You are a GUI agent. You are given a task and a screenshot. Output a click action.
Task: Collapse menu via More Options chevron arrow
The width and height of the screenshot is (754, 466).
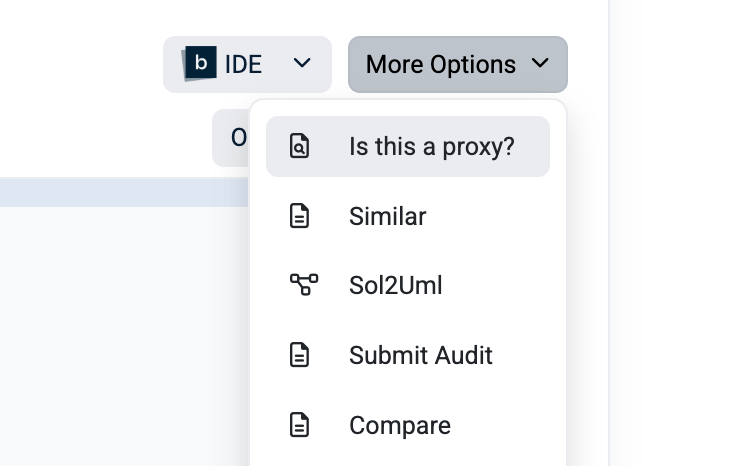coord(541,64)
